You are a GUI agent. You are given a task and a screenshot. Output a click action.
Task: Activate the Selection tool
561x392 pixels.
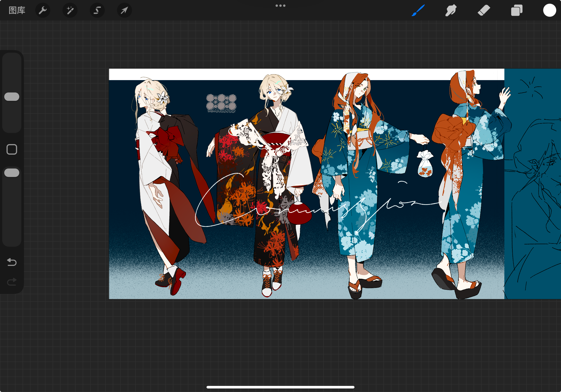97,10
